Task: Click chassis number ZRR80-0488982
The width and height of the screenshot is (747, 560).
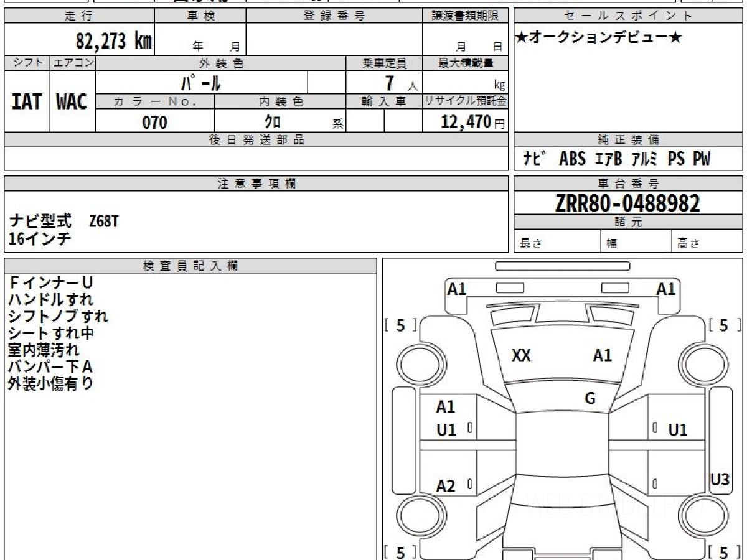Action: 627,203
